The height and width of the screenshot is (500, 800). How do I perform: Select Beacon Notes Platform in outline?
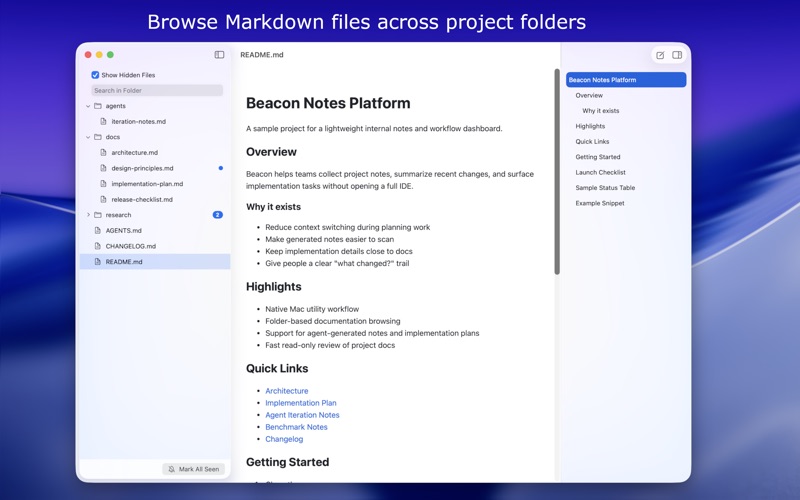point(626,80)
